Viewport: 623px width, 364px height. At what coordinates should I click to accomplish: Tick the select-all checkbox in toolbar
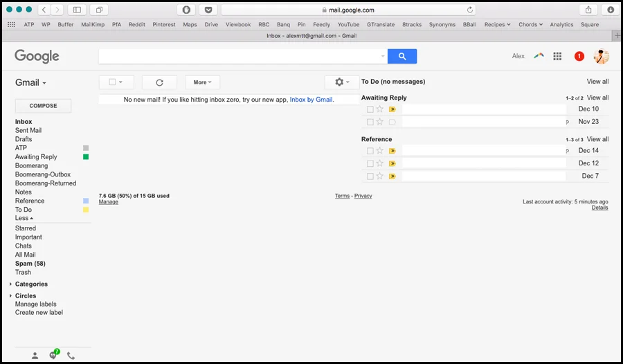click(112, 82)
